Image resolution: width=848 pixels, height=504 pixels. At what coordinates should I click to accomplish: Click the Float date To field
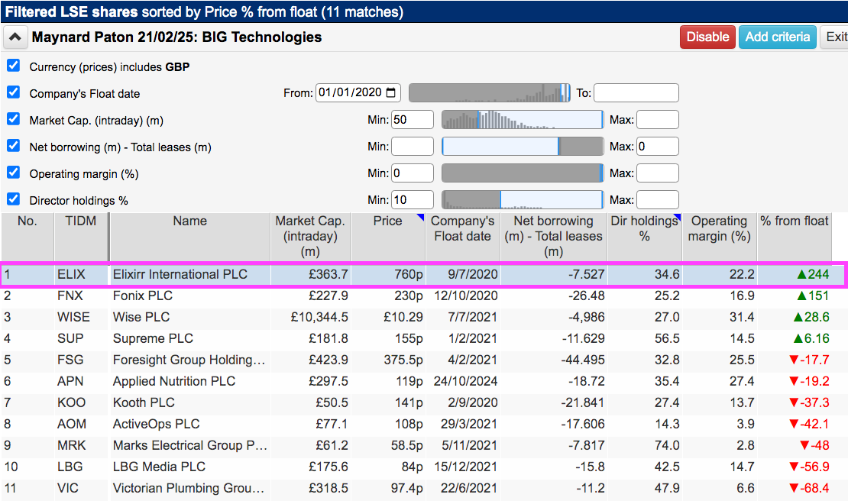tap(636, 93)
